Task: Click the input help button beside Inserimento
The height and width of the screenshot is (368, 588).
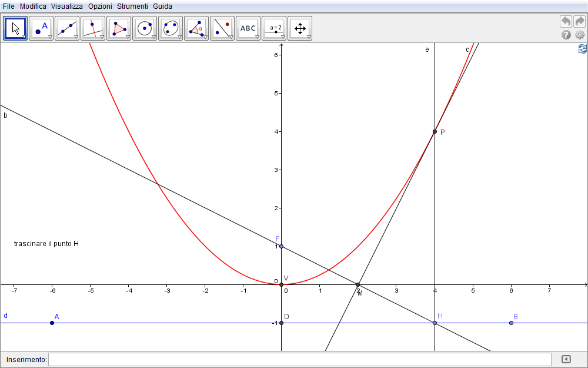Action: pyautogui.click(x=566, y=359)
